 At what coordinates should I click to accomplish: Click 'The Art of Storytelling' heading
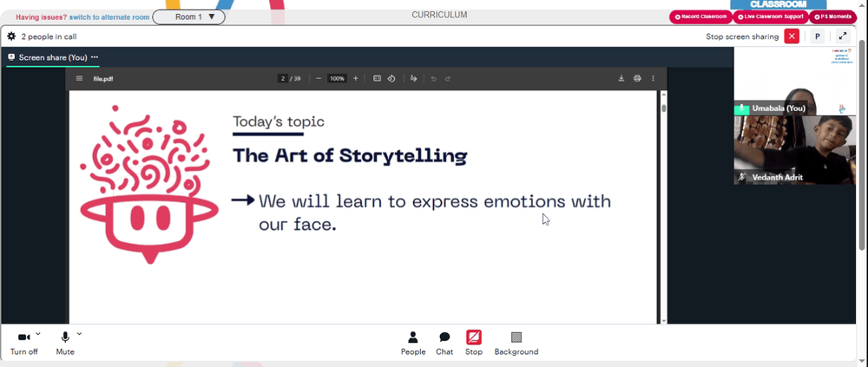(x=350, y=155)
